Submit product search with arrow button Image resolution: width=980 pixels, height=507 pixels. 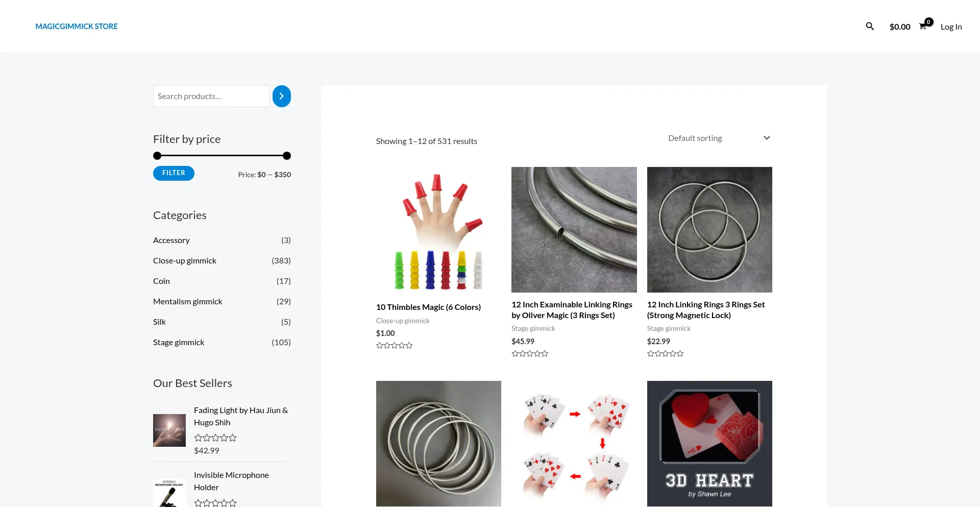281,96
